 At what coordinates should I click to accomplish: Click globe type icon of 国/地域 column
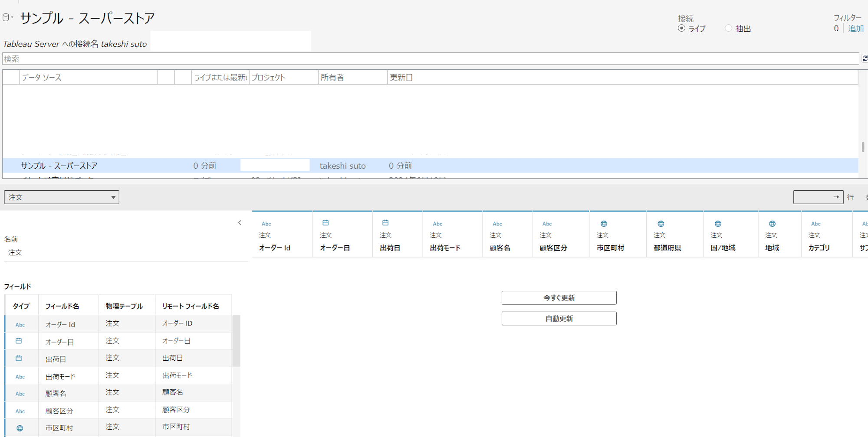click(x=718, y=224)
